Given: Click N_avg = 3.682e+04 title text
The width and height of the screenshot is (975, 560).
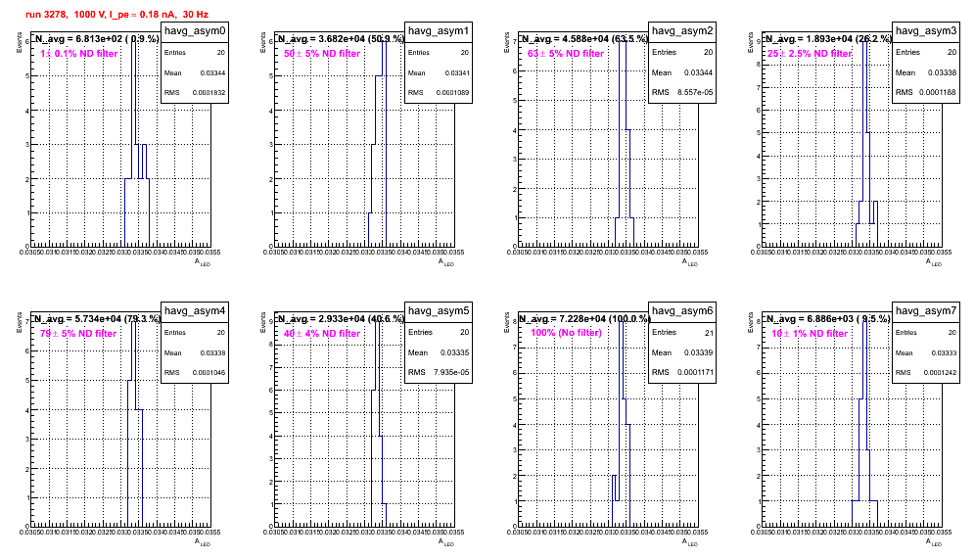Looking at the screenshot, I should pos(341,38).
